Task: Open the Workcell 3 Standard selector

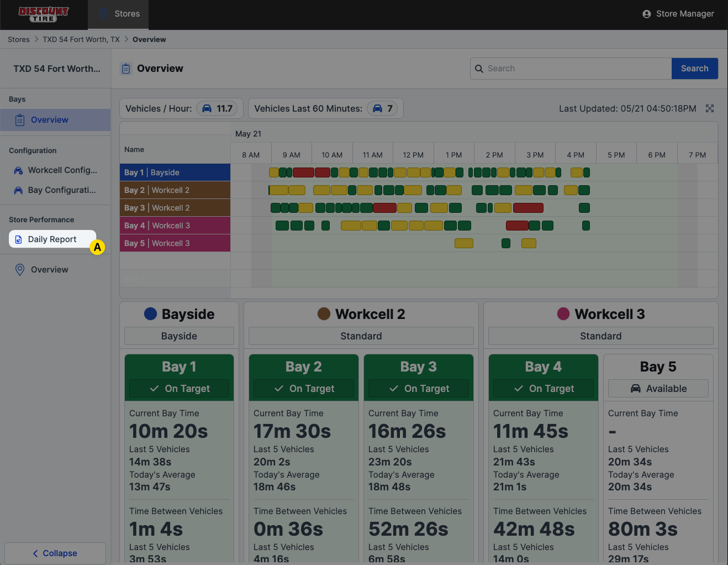Action: coord(600,336)
